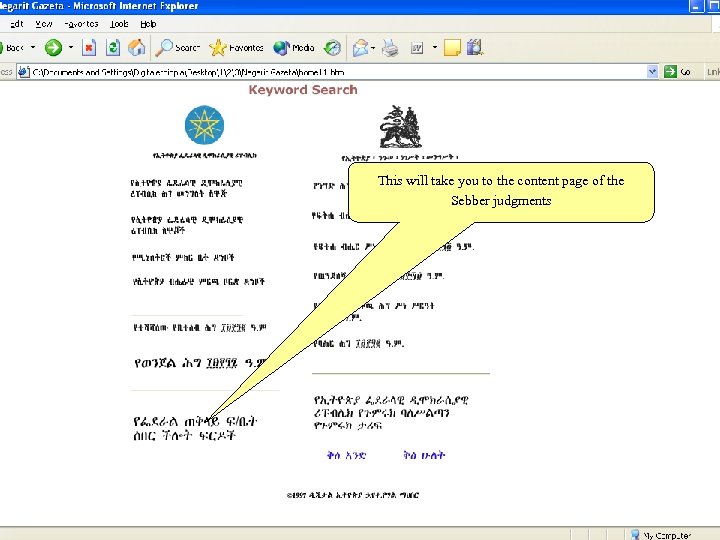Screen dimensions: 720x540
Task: Click the Keyword Search heading link
Action: coord(303,90)
